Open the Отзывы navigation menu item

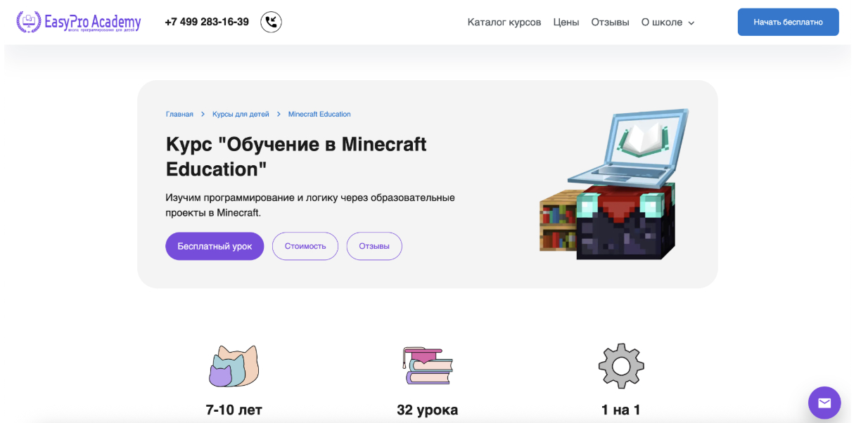click(610, 22)
